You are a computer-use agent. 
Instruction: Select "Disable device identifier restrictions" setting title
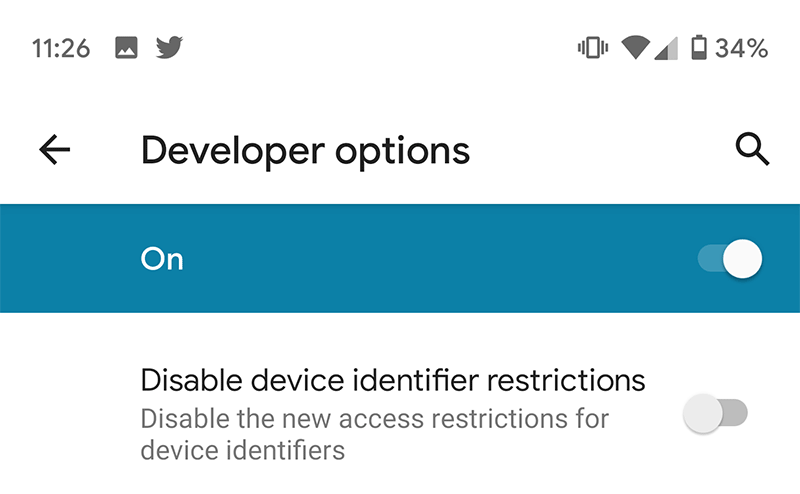[393, 381]
